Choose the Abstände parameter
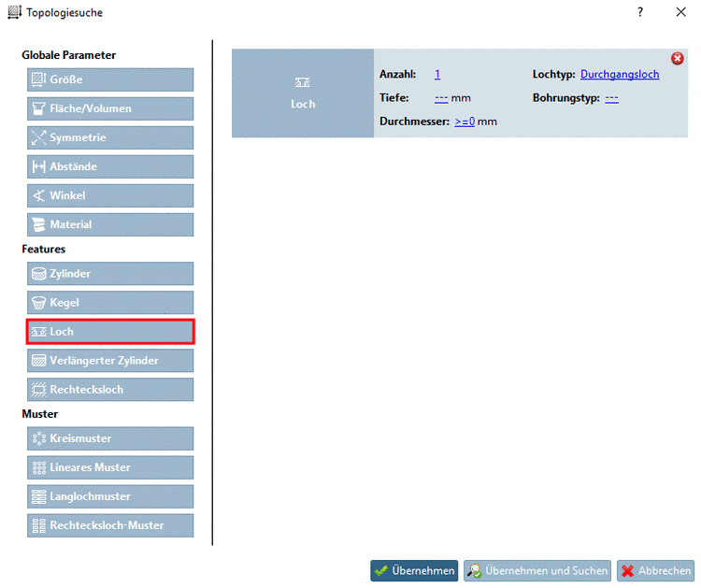This screenshot has width=701, height=588. [x=110, y=166]
